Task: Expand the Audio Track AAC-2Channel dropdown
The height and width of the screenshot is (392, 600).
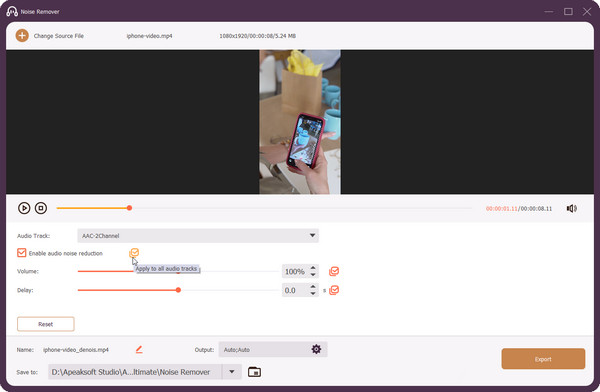Action: point(198,235)
